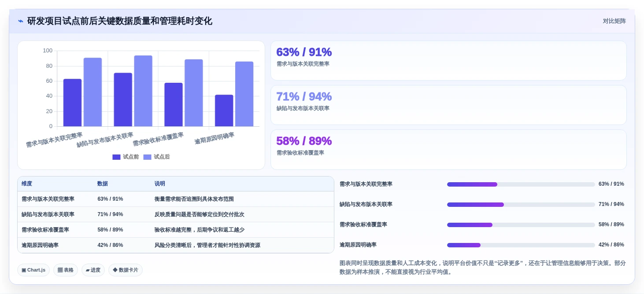Click table value 42% / 86%

coord(110,245)
